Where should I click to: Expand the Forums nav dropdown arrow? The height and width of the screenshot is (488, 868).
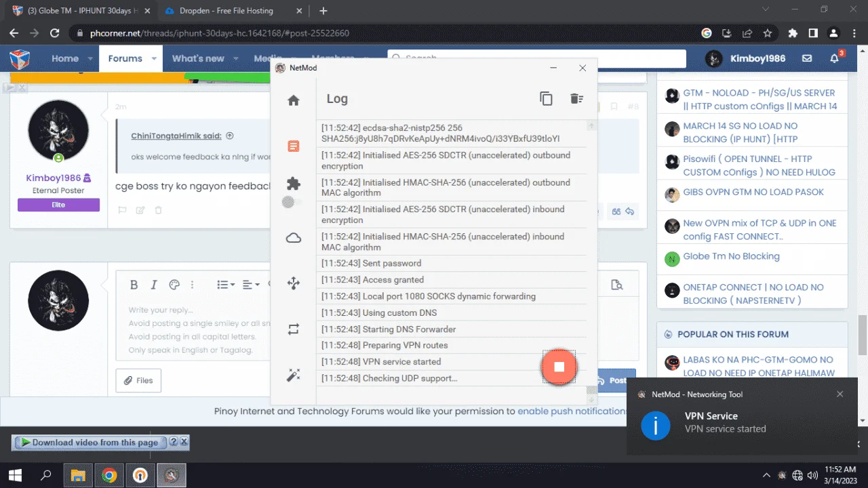pos(155,59)
